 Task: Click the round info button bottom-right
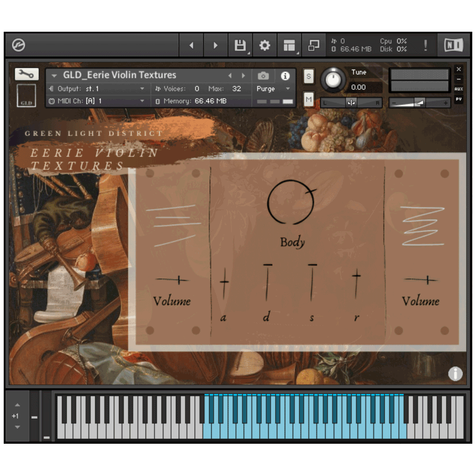click(455, 373)
